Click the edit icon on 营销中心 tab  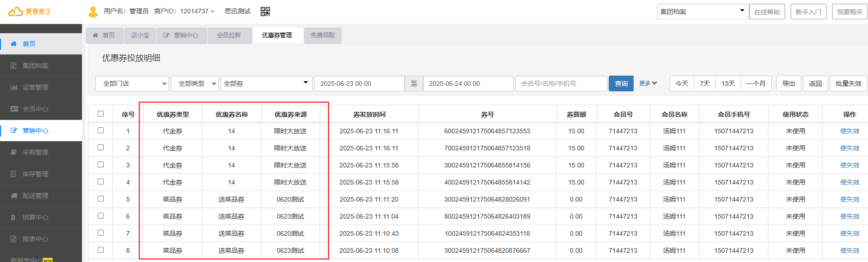[x=166, y=35]
